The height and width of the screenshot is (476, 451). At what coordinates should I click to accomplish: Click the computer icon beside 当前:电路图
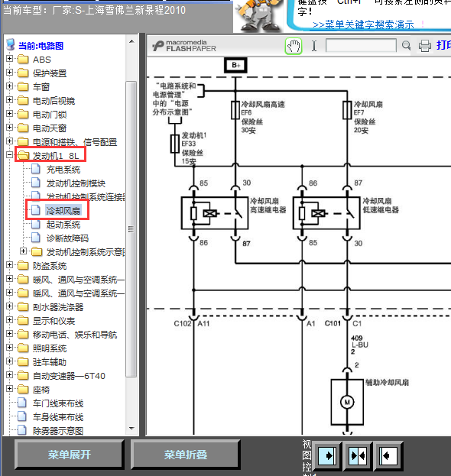[x=11, y=44]
